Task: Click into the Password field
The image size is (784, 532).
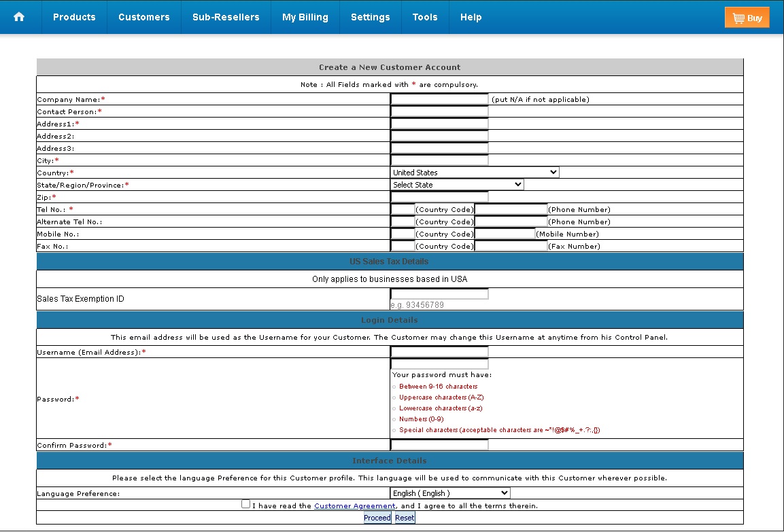Action: point(439,363)
